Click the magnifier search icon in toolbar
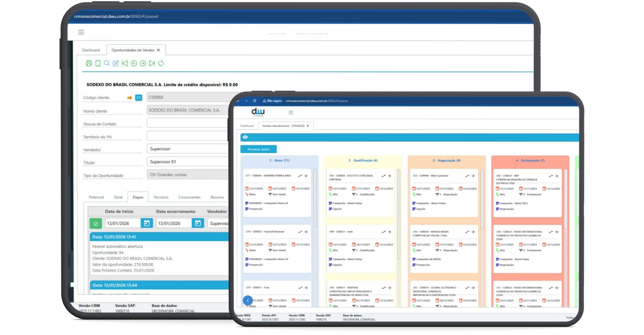The image size is (644, 335). (107, 63)
